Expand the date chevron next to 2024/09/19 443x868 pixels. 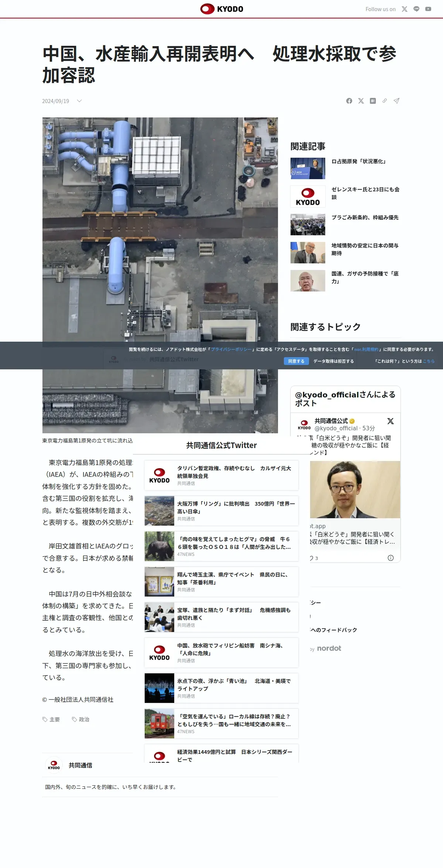coord(79,101)
